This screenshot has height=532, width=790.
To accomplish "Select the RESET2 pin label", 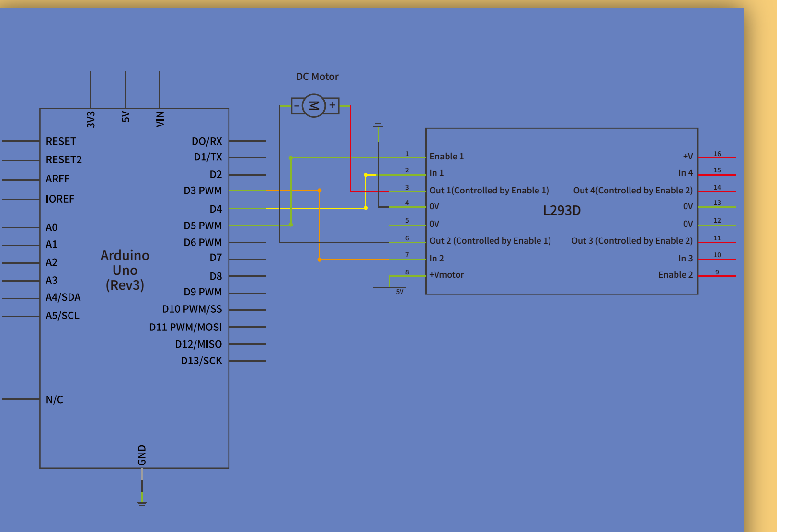I will tap(64, 160).
